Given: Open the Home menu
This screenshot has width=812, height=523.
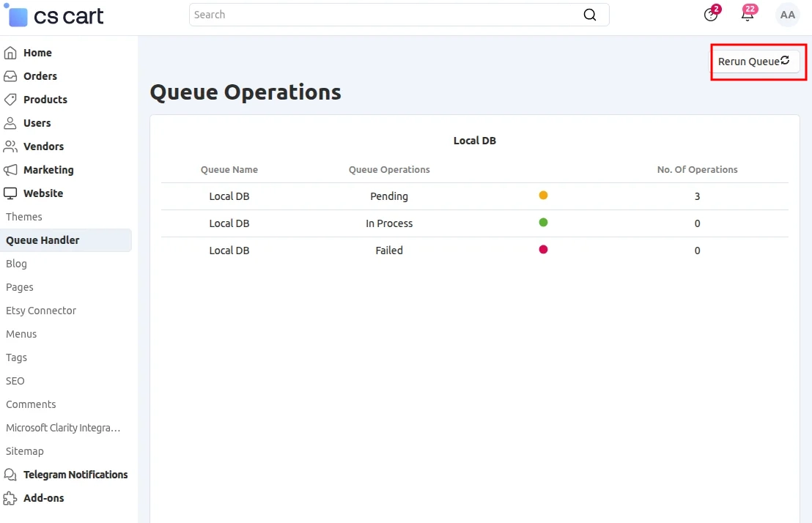Looking at the screenshot, I should point(37,53).
